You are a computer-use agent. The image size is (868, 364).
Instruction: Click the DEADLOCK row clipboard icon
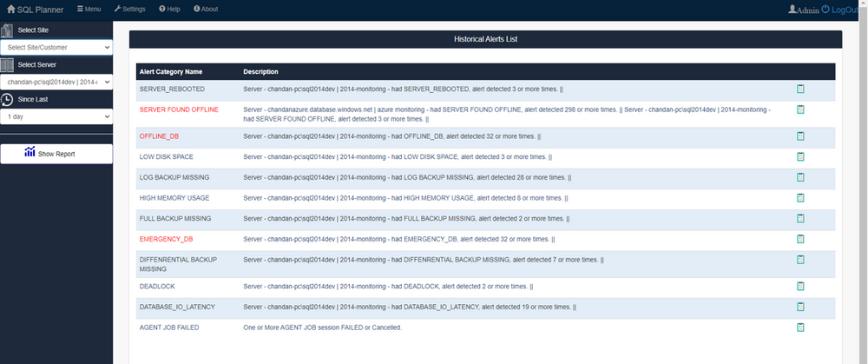(800, 286)
